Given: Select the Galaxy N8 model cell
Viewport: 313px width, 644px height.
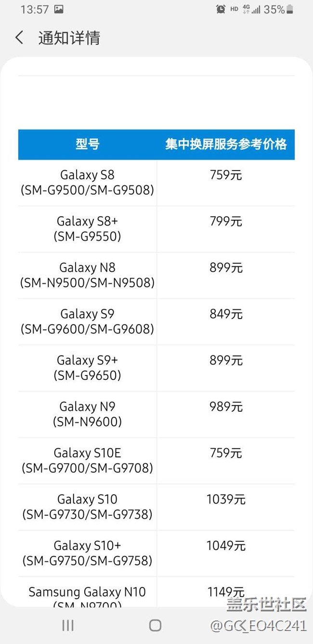Looking at the screenshot, I should 87,275.
